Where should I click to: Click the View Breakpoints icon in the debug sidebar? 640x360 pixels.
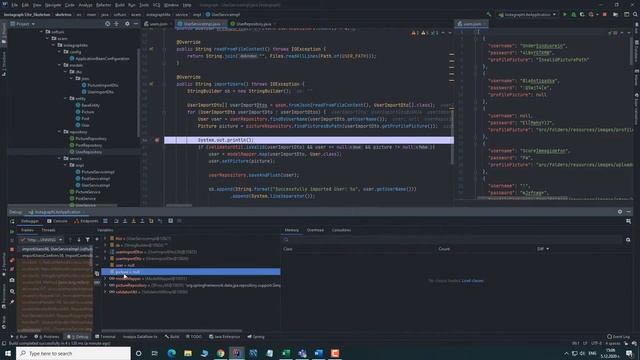click(12, 260)
